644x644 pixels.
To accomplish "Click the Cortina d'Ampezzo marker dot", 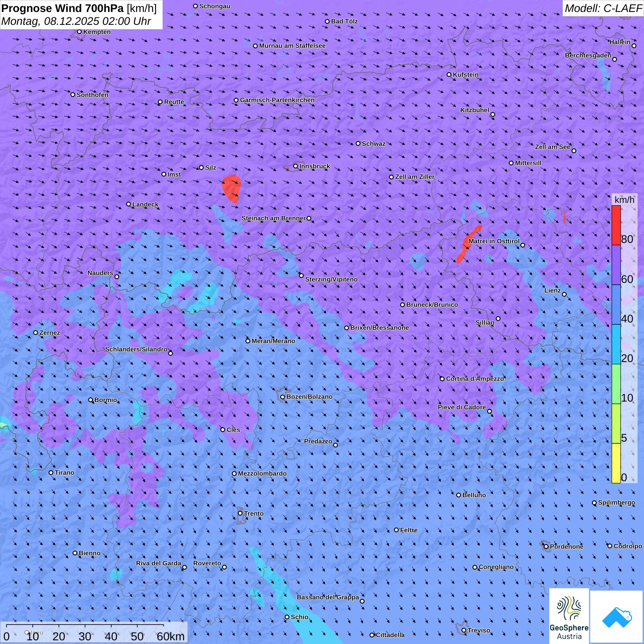I will coord(443,379).
